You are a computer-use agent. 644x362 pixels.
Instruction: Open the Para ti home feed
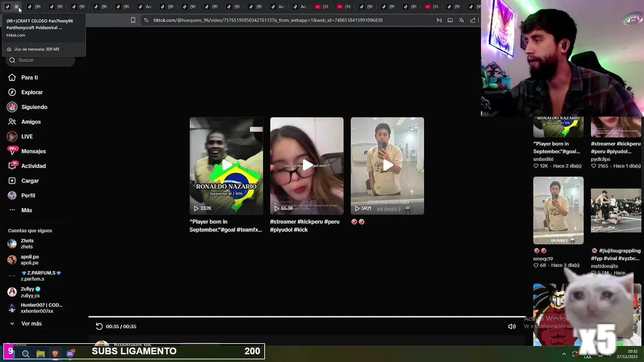click(x=30, y=77)
